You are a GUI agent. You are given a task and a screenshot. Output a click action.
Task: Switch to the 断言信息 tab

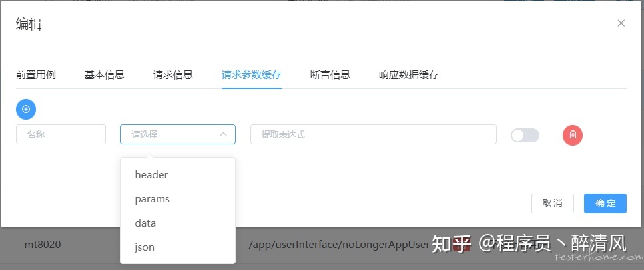(330, 75)
